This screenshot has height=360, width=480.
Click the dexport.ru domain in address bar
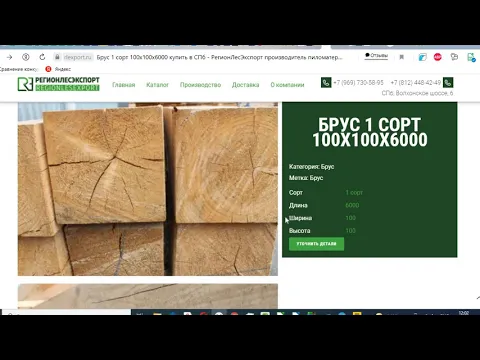(77, 57)
